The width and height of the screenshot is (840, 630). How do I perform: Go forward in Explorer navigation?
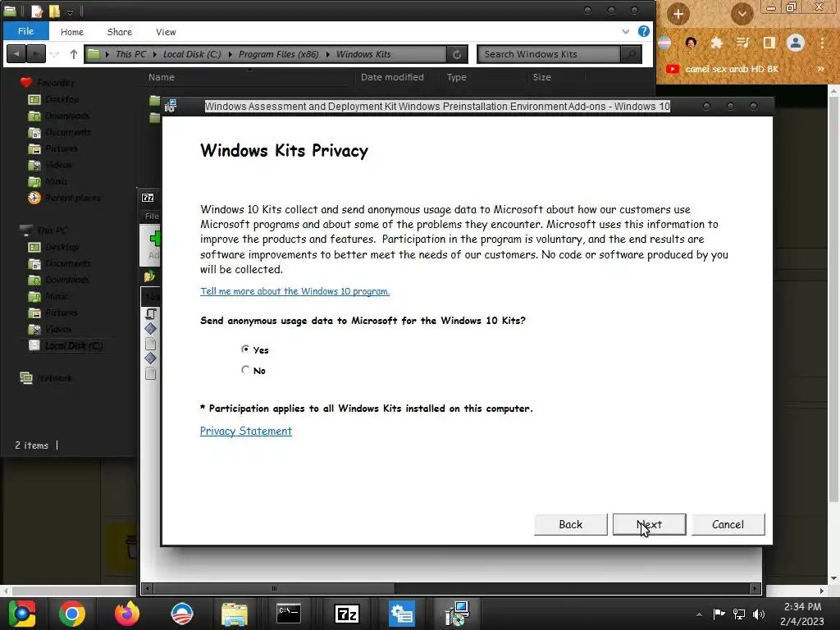35,53
